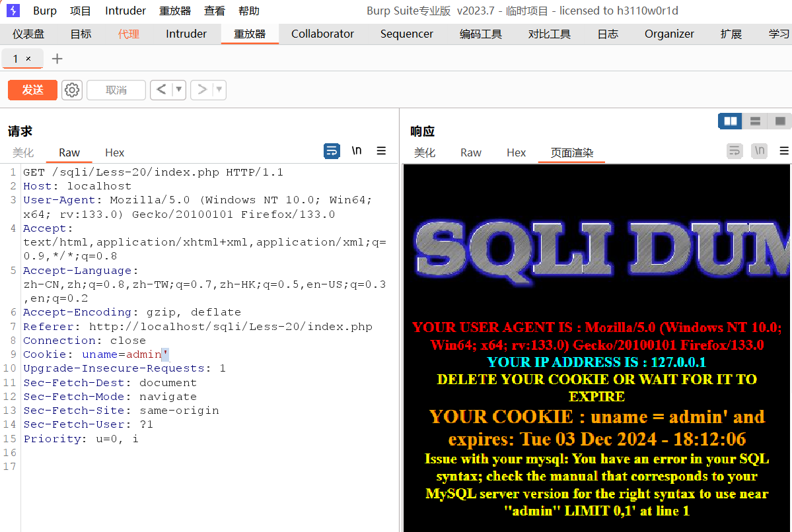
Task: Select request Raw view tab
Action: [69, 152]
